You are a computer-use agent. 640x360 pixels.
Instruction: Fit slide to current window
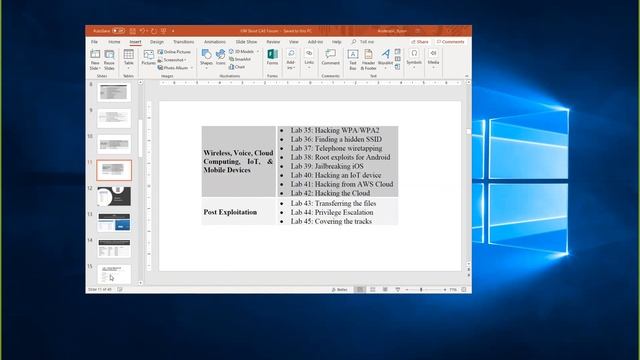point(464,289)
